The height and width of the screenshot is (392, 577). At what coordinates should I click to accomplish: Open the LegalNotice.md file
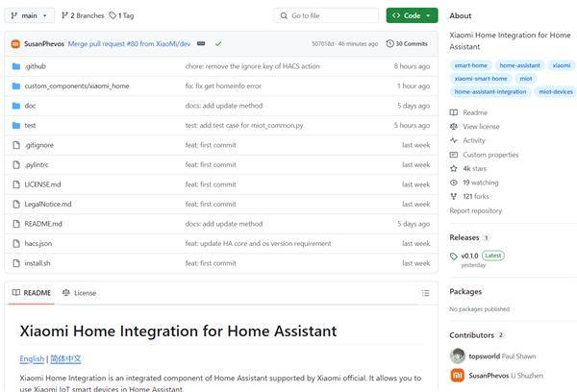(48, 204)
